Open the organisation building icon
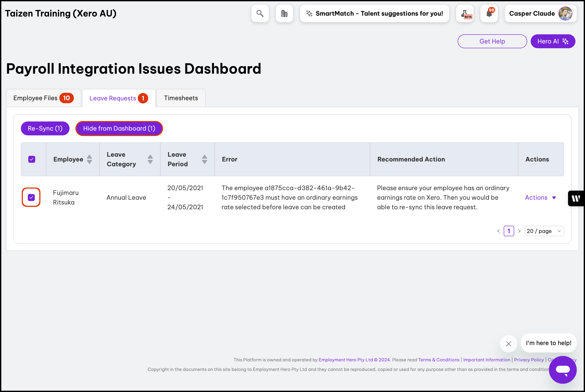 pos(284,13)
